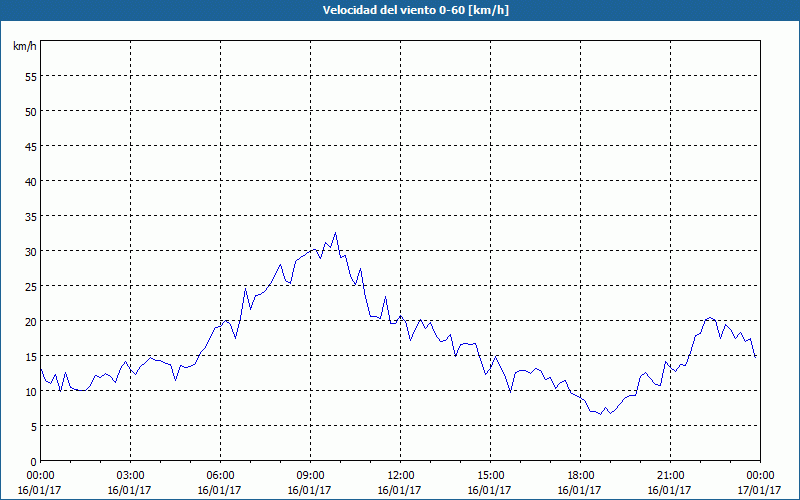Viewport: 800px width, 500px height.
Task: Click the 'km/h' axis unit label
Action: tap(25, 46)
